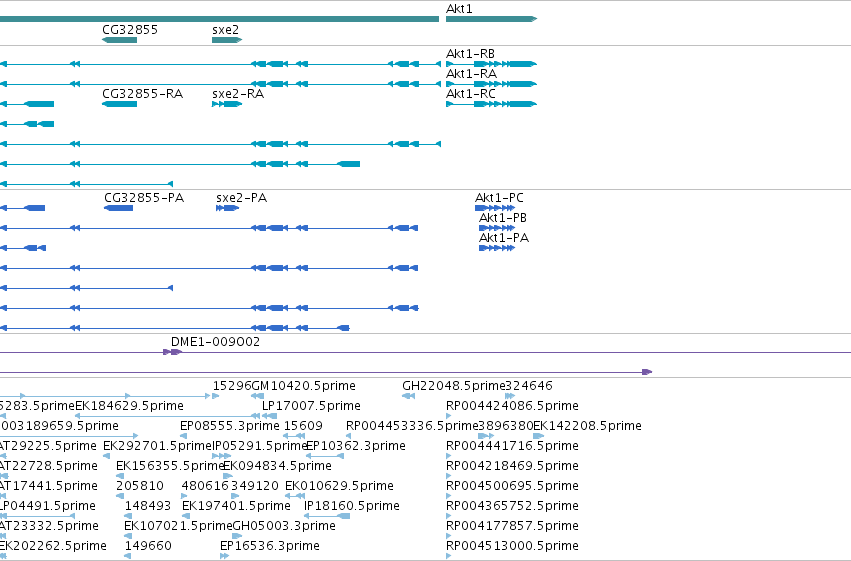Click the EK197401.5prime EST label
The image size is (851, 561).
236,506
